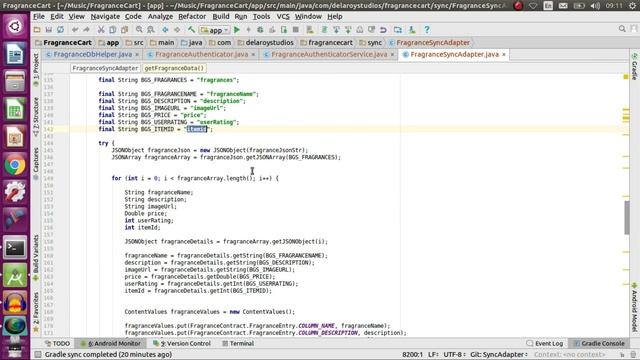Open SDK Manager toolbar icon
The image size is (640, 360).
pos(412,30)
